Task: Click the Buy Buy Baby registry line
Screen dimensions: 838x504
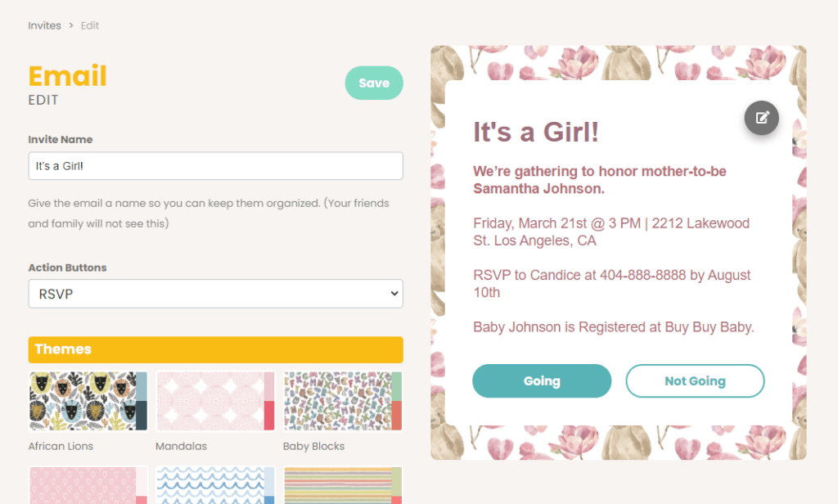Action: click(x=613, y=326)
